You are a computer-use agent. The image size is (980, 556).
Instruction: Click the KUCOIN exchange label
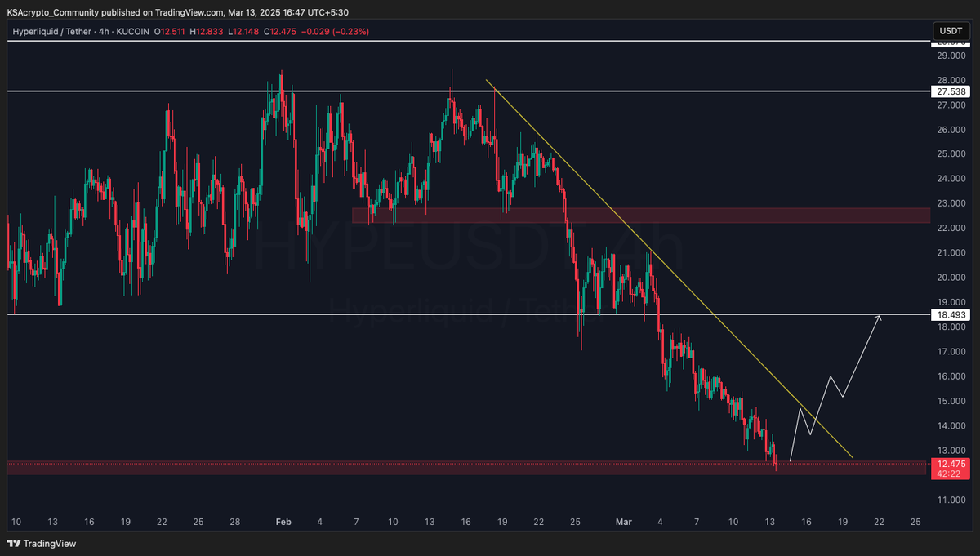click(x=133, y=31)
